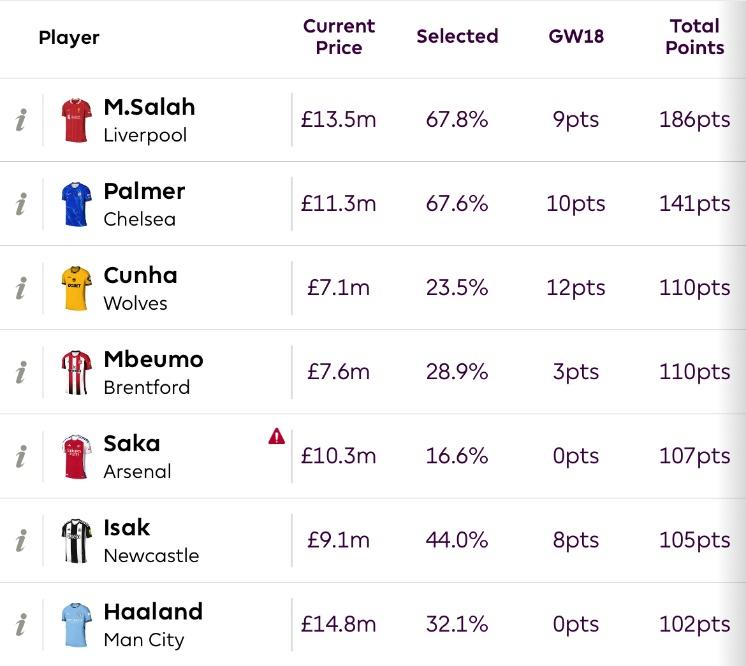746x666 pixels.
Task: Open Cunha player name link
Action: 140,275
